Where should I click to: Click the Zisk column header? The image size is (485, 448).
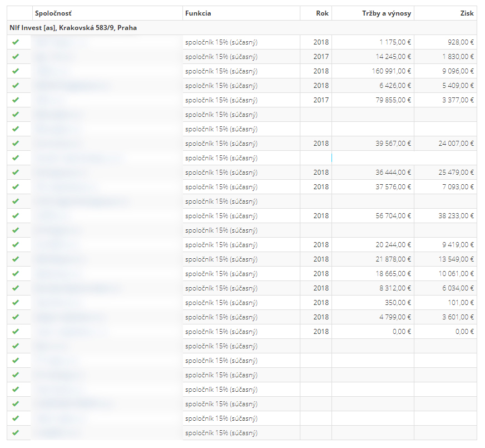point(467,13)
